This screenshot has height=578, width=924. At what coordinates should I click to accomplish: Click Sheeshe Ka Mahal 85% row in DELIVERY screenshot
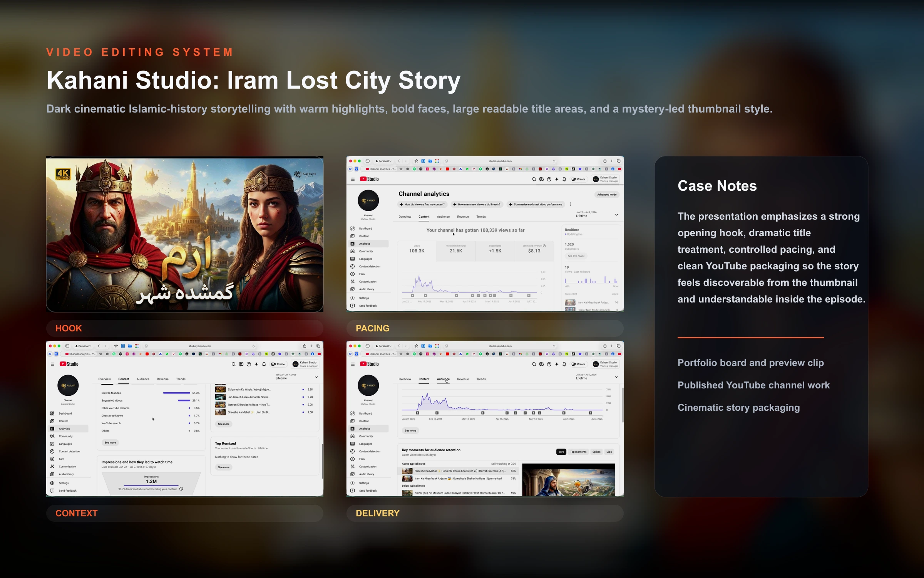(458, 471)
